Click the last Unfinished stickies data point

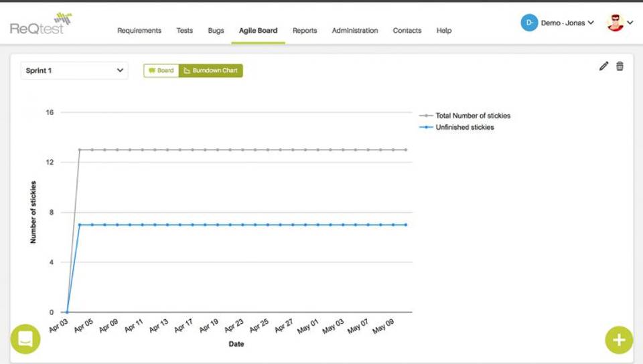click(x=405, y=225)
